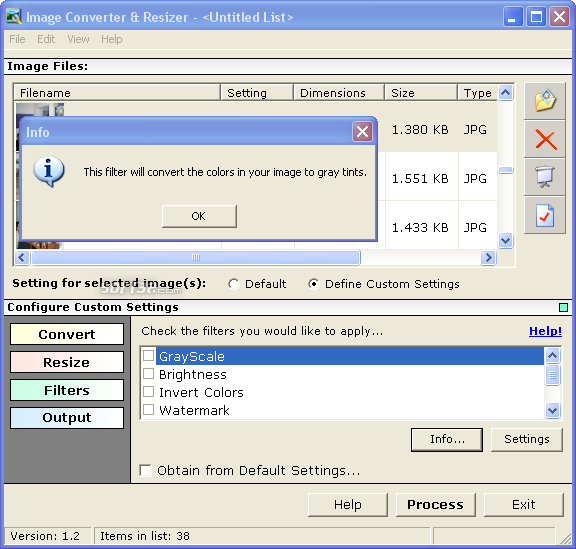This screenshot has width=576, height=549.
Task: Click the app icon in the title bar
Action: coord(14,17)
